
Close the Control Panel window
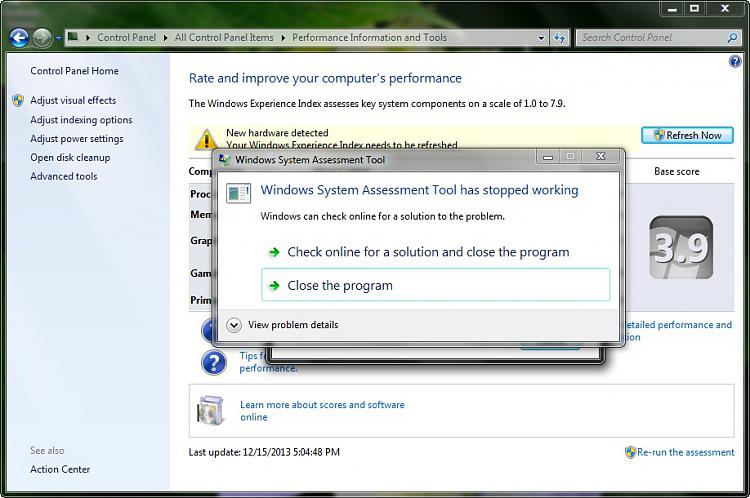click(725, 9)
